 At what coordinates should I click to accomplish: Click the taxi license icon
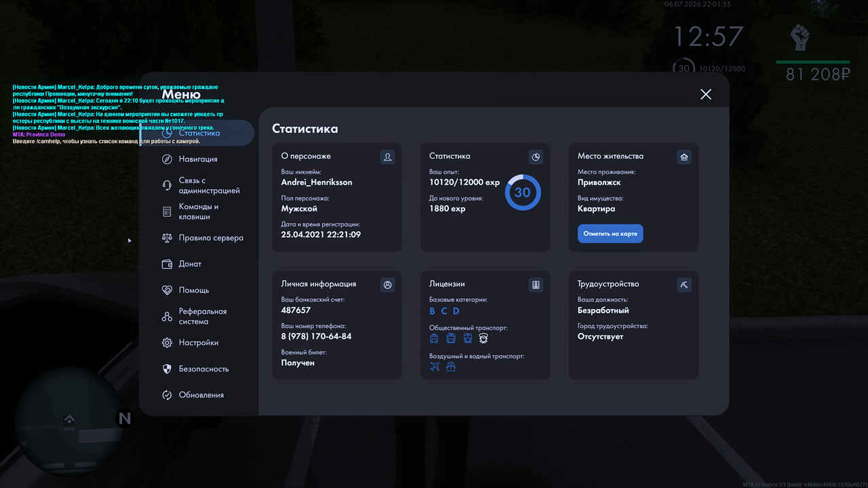click(484, 338)
